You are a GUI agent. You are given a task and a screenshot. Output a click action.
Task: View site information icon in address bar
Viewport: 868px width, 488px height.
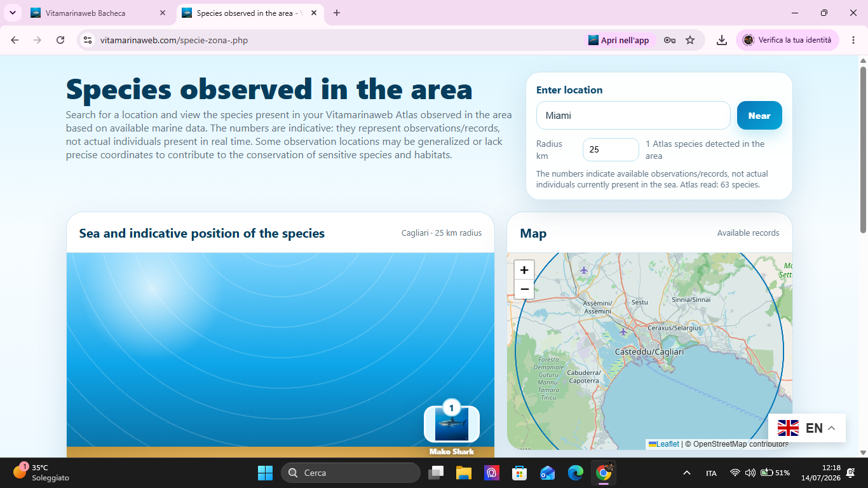pyautogui.click(x=88, y=40)
